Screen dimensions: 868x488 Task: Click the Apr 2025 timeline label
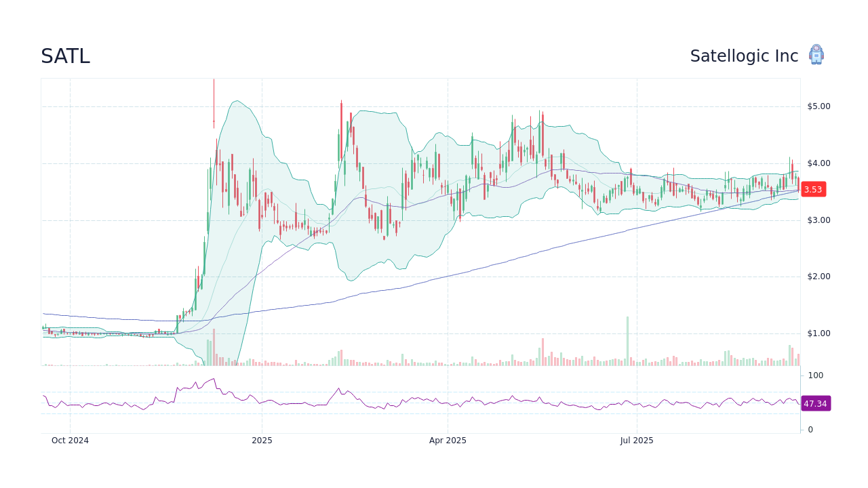point(448,441)
